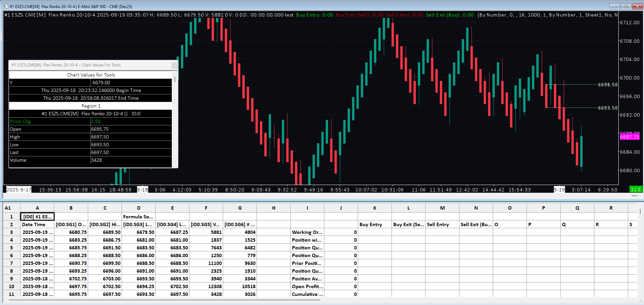Click the Chart Values window scrollbar thumb
This screenshot has height=305, width=644.
coord(175,80)
